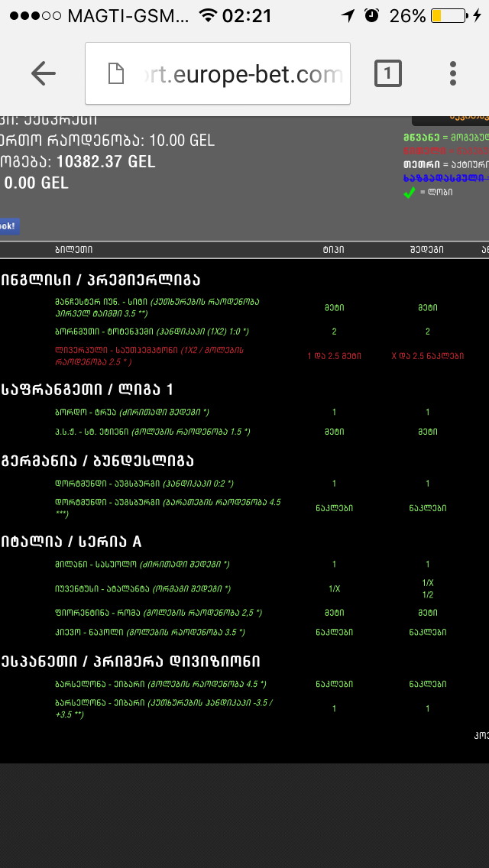
Task: Tap the ბილეთი column header
Action: 73,249
